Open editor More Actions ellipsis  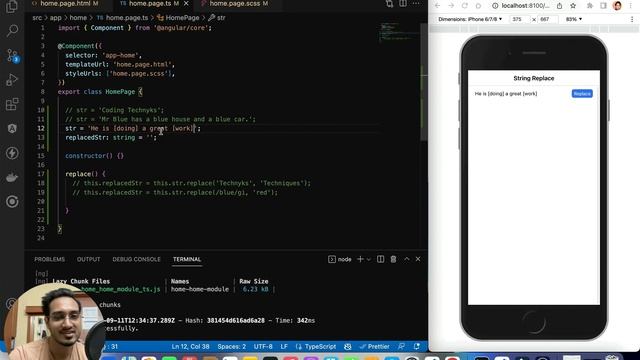tap(416, 4)
